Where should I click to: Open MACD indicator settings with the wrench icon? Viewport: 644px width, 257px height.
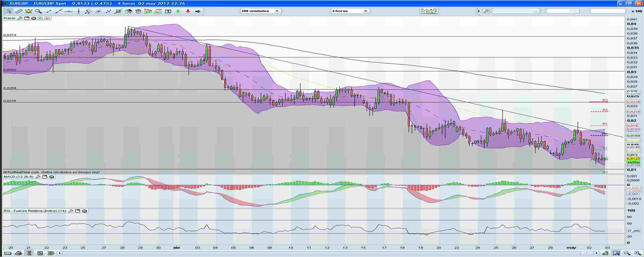(x=38, y=177)
